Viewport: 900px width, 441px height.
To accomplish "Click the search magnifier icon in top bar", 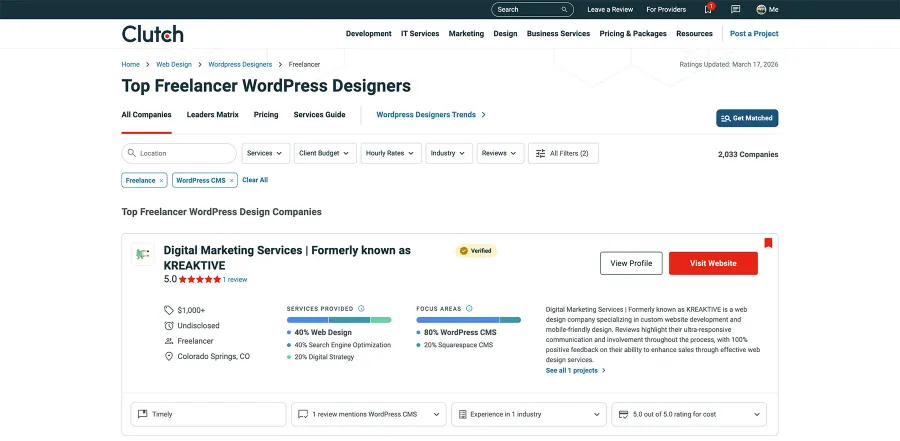I will (x=565, y=9).
